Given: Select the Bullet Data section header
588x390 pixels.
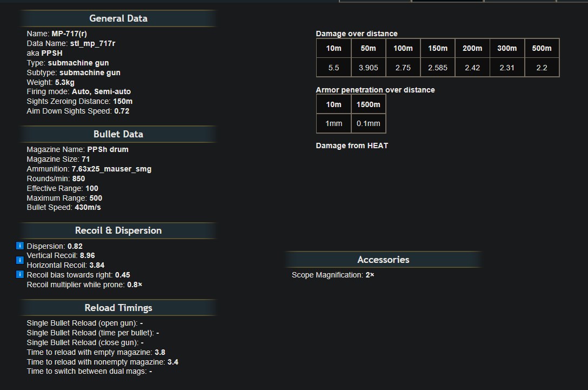Looking at the screenshot, I should pos(118,134).
